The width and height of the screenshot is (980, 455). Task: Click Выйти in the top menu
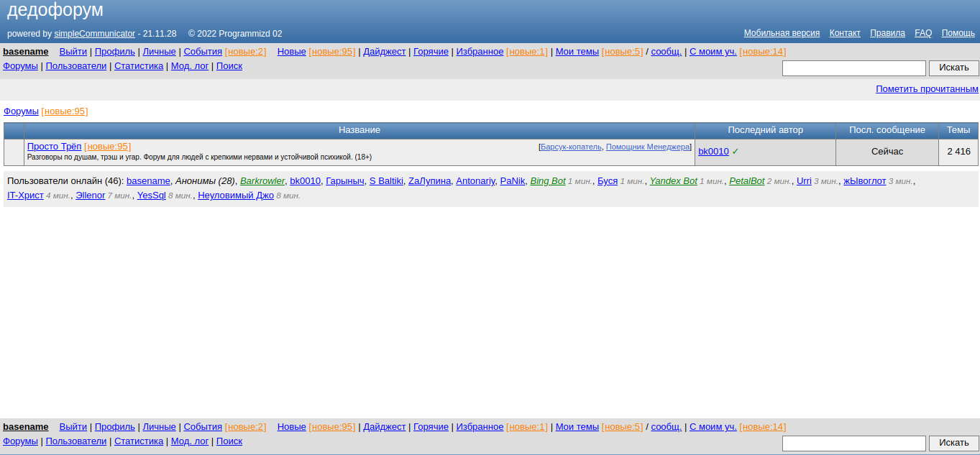click(73, 52)
